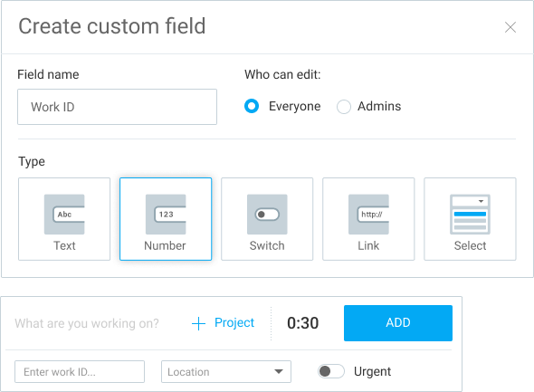This screenshot has height=392, width=534.
Task: Pick the Select field type
Action: [x=470, y=219]
